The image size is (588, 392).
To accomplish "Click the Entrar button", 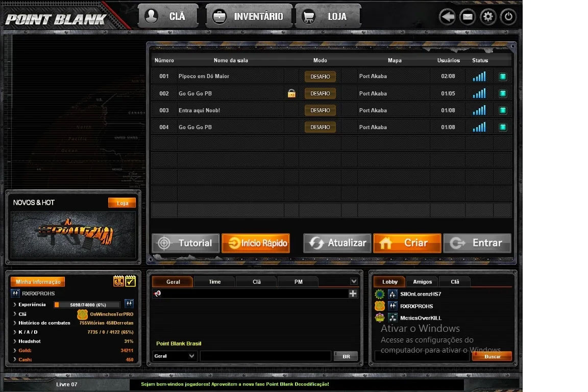I will pos(477,243).
